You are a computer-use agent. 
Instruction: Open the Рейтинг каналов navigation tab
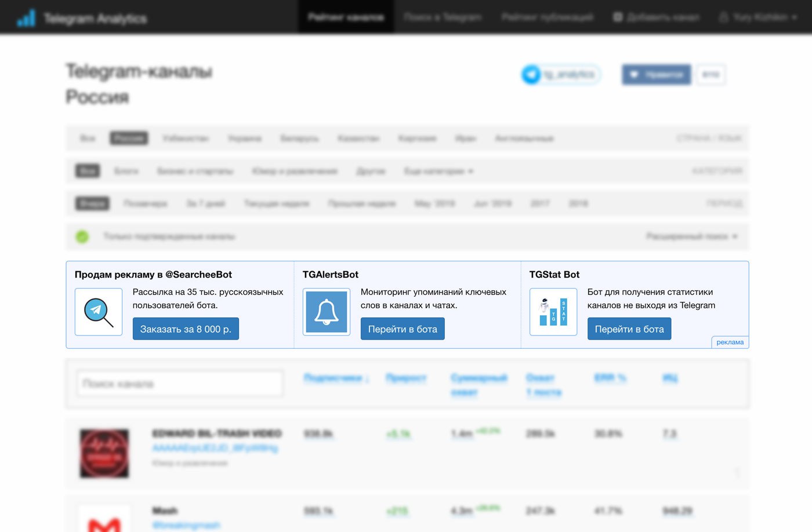point(346,17)
